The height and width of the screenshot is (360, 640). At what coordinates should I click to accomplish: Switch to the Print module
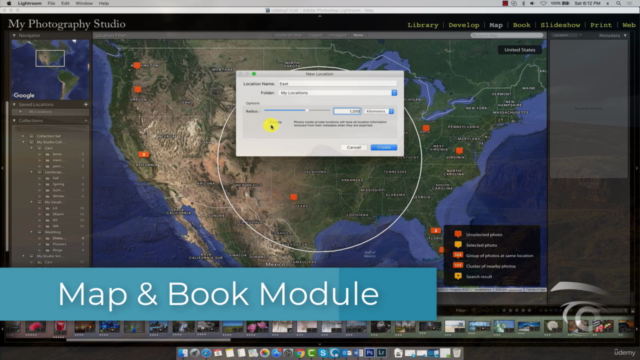point(601,25)
